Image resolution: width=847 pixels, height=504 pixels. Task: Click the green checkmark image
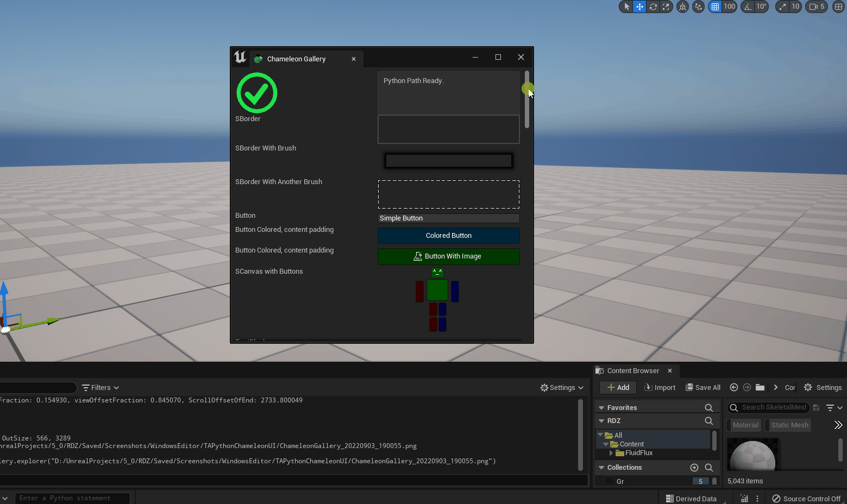(x=257, y=93)
